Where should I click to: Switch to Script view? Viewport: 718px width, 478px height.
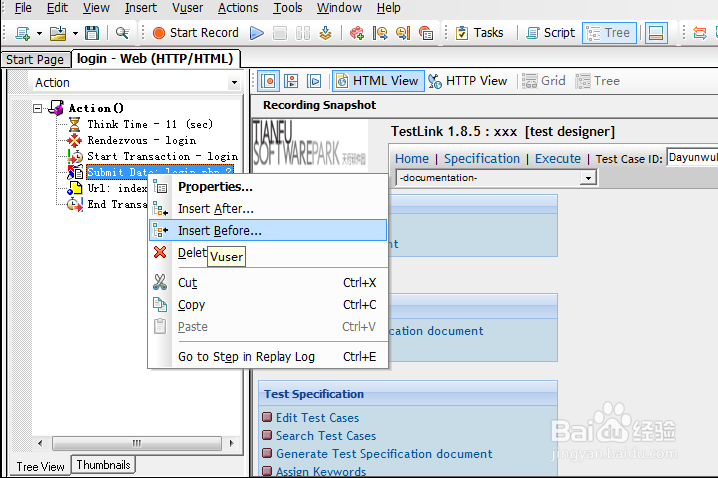tap(550, 33)
